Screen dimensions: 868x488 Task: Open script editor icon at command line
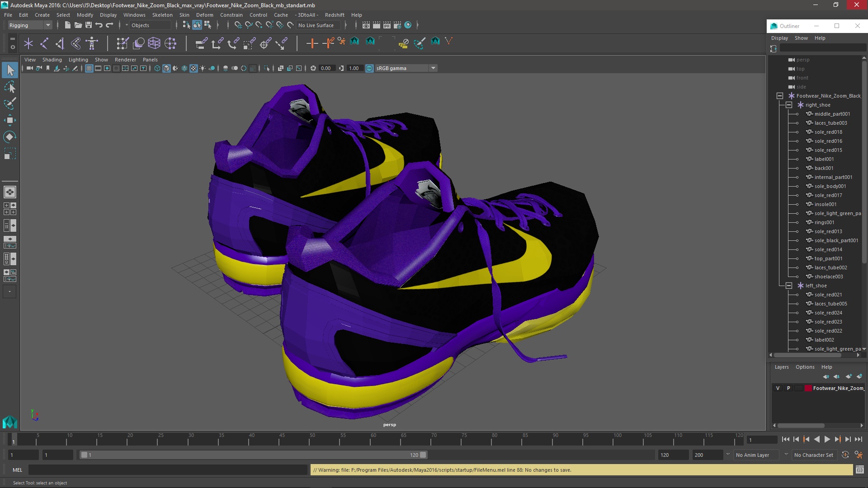(859, 470)
